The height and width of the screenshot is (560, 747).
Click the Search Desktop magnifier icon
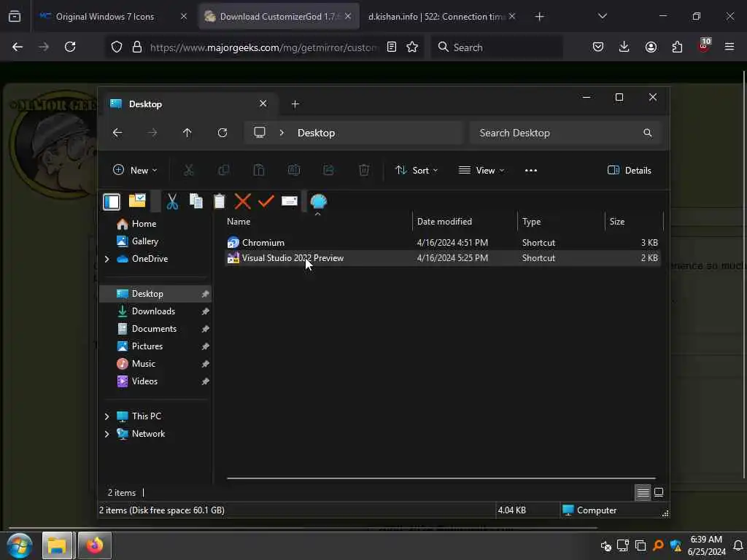click(x=648, y=133)
